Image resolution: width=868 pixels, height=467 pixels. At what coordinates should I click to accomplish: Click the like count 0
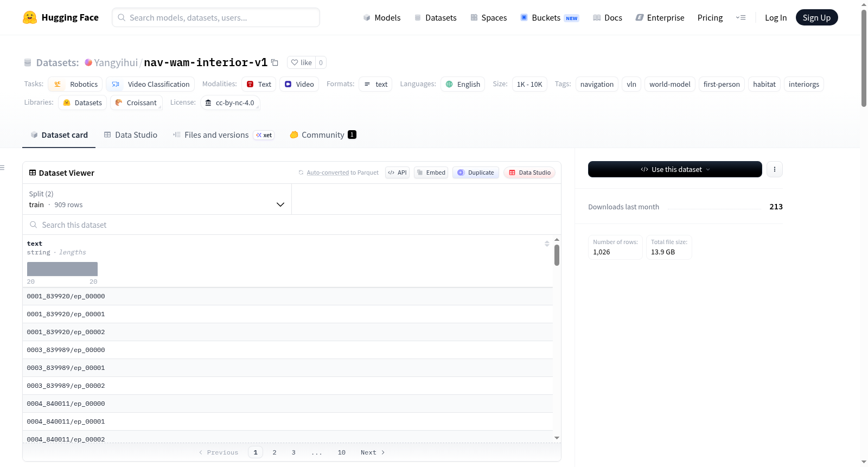[321, 62]
